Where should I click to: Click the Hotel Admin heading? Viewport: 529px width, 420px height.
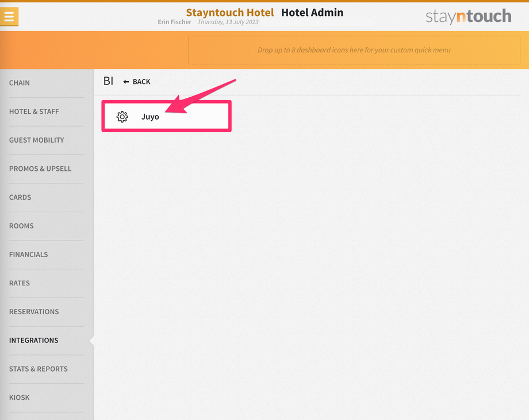(312, 13)
